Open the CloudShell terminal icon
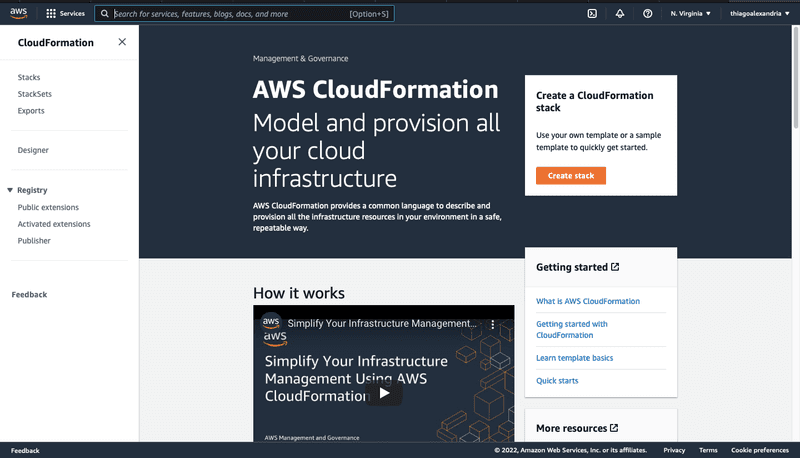The image size is (800, 458). (592, 14)
